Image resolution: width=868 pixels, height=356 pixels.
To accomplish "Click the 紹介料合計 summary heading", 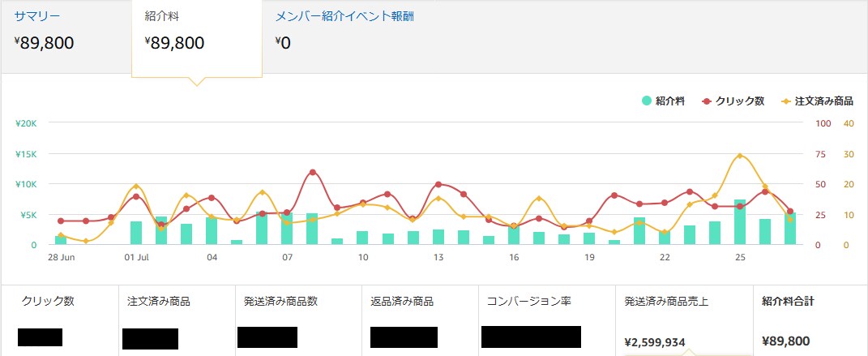I will coord(788,302).
